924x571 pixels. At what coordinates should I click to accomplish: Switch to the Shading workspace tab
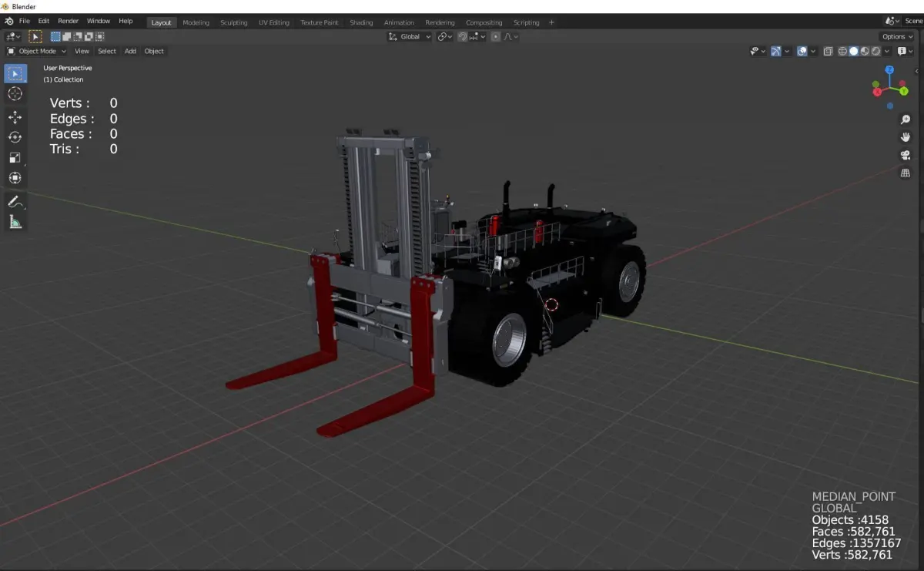coord(361,22)
